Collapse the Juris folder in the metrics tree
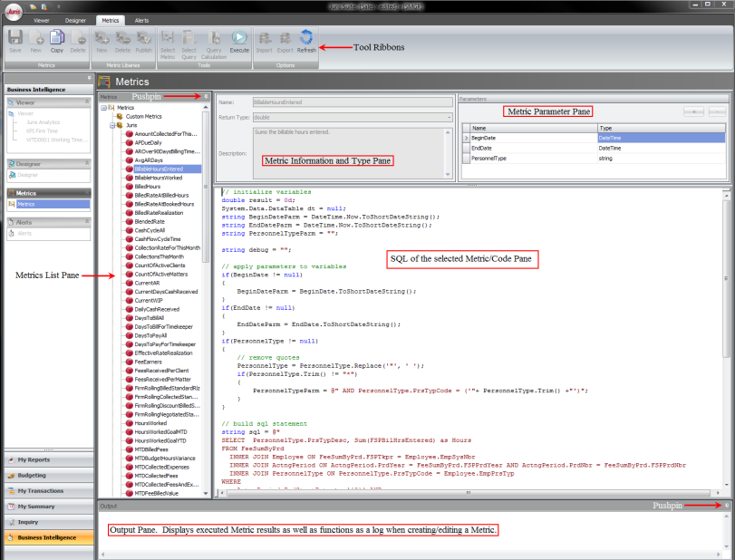The height and width of the screenshot is (560, 735). tap(111, 125)
